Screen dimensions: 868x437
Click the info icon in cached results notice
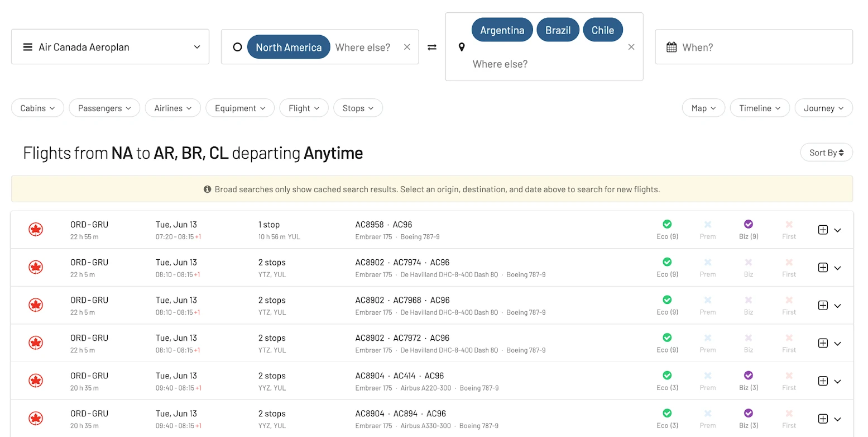tap(208, 189)
